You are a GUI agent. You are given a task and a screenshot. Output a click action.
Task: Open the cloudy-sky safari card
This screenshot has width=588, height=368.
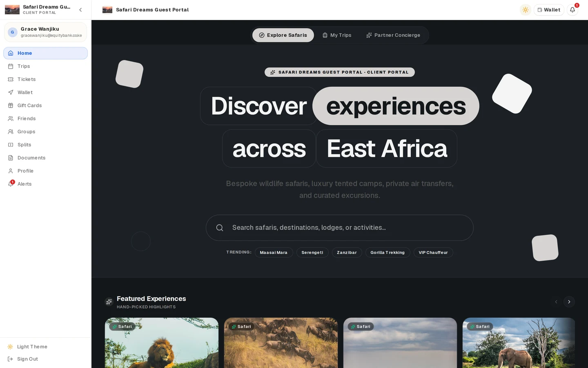pyautogui.click(x=400, y=343)
